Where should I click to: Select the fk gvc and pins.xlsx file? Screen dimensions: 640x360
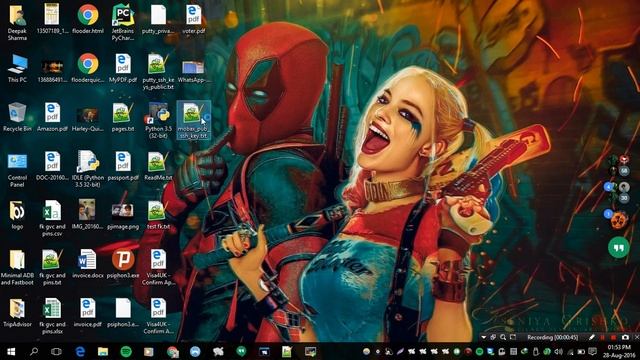(x=52, y=309)
